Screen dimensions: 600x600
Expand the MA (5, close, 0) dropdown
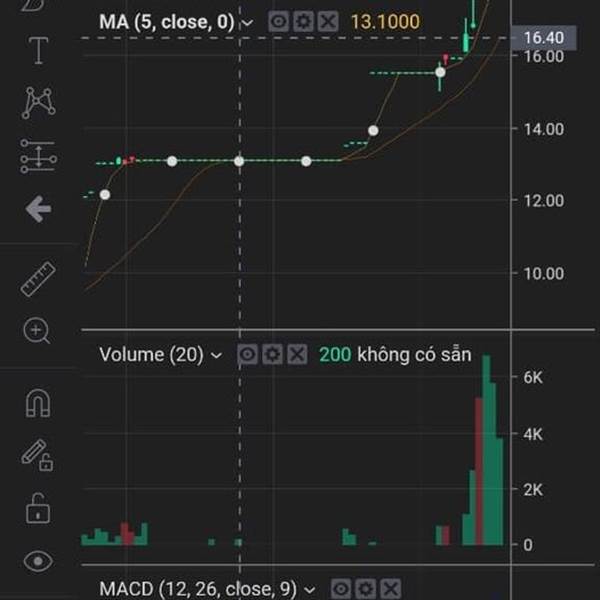pyautogui.click(x=248, y=23)
